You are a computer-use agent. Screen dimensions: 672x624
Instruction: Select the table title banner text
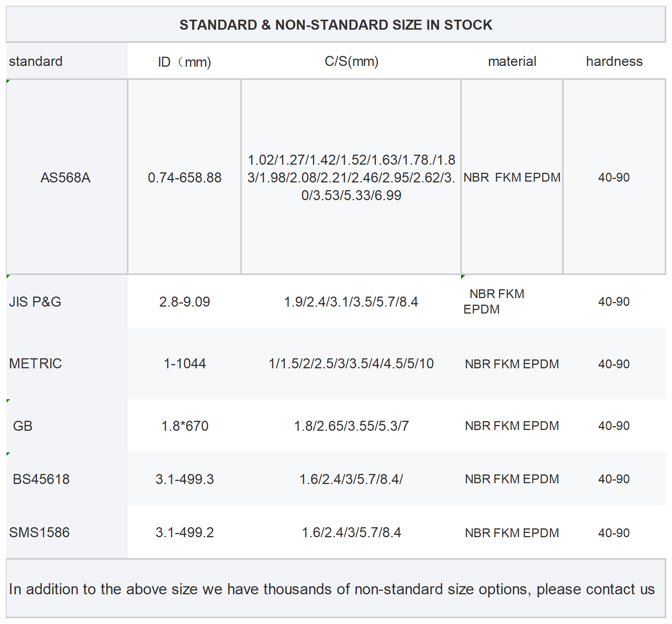tap(336, 25)
